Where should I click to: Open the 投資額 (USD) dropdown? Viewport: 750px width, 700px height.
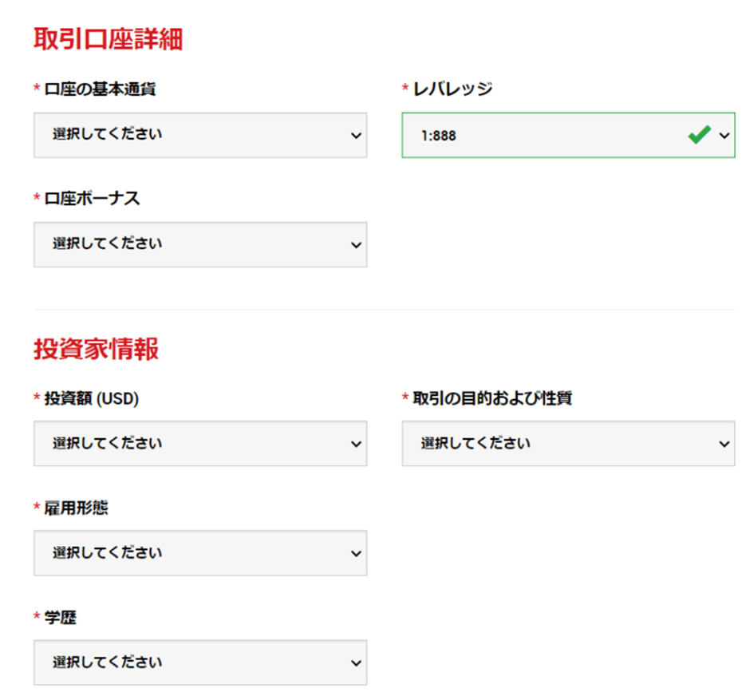coord(200,444)
